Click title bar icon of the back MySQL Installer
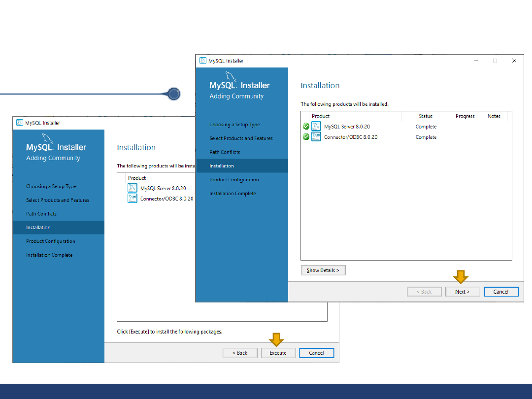 tap(19, 123)
